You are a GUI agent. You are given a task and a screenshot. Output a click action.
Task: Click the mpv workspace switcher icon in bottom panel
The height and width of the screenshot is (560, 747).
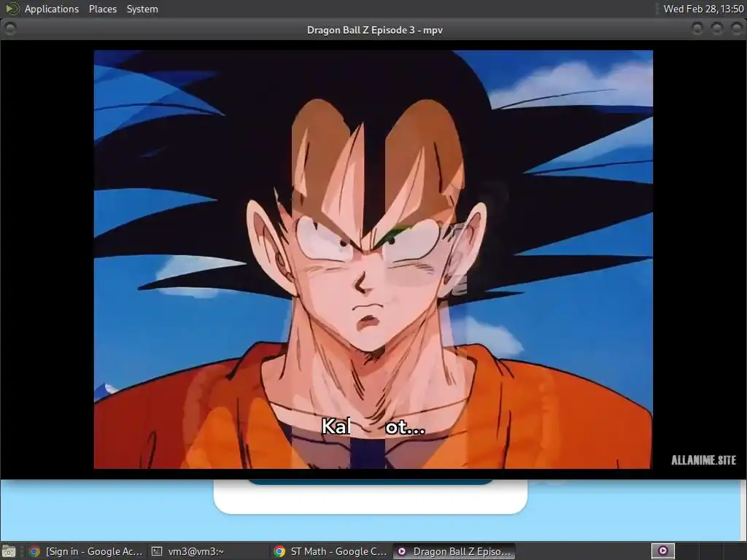click(x=662, y=551)
